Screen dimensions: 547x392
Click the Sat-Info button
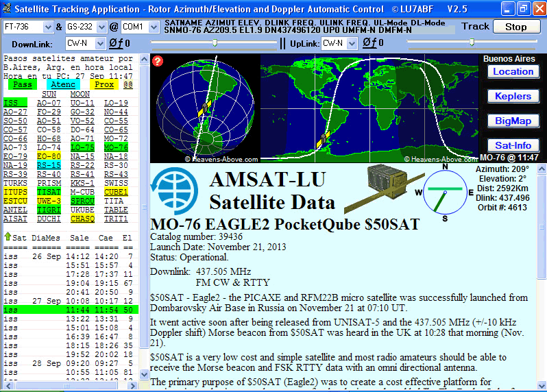tap(513, 145)
